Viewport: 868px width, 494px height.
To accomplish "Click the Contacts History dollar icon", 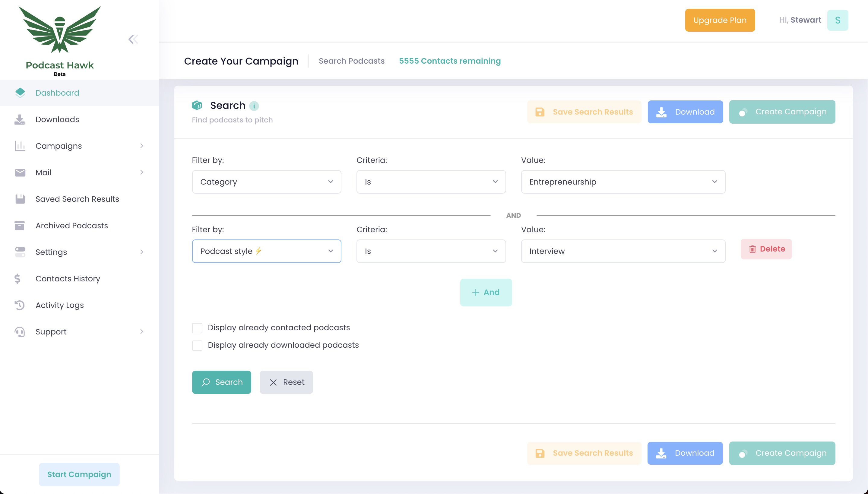I will point(17,279).
